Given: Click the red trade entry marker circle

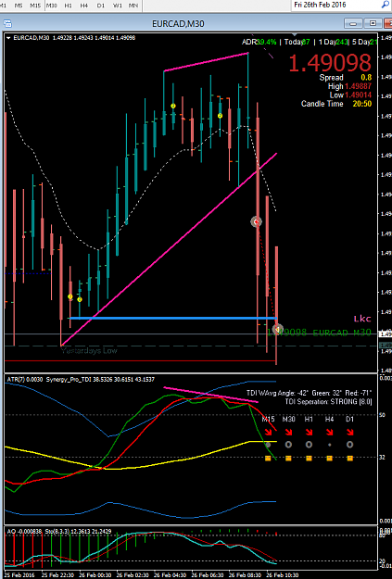Looking at the screenshot, I should [x=256, y=221].
